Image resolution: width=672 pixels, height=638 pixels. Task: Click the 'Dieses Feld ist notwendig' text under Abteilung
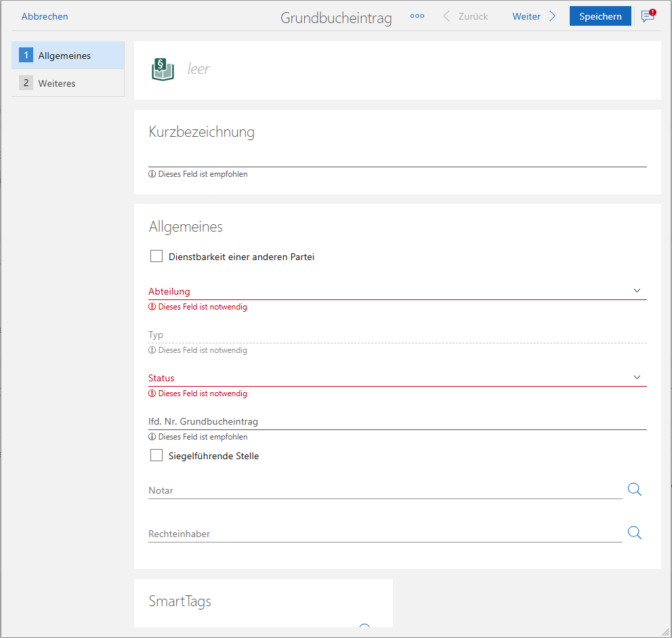pyautogui.click(x=203, y=307)
